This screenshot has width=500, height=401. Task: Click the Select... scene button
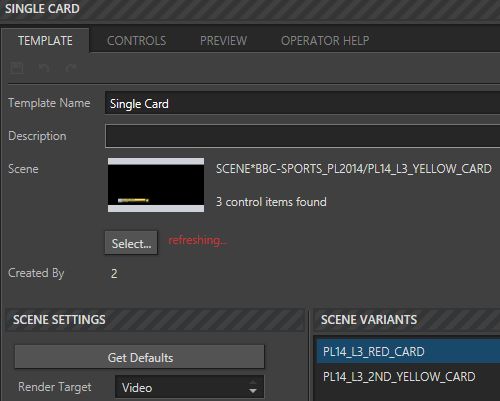point(131,243)
